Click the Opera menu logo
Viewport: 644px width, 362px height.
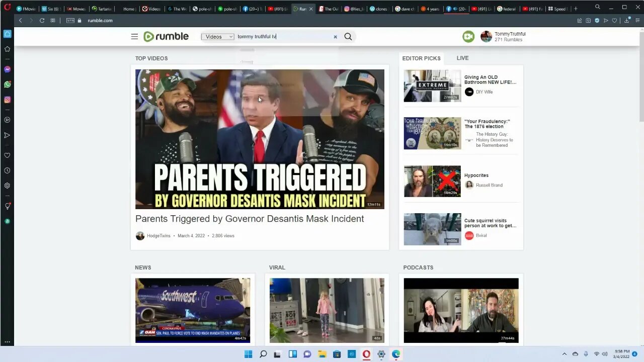click(7, 8)
